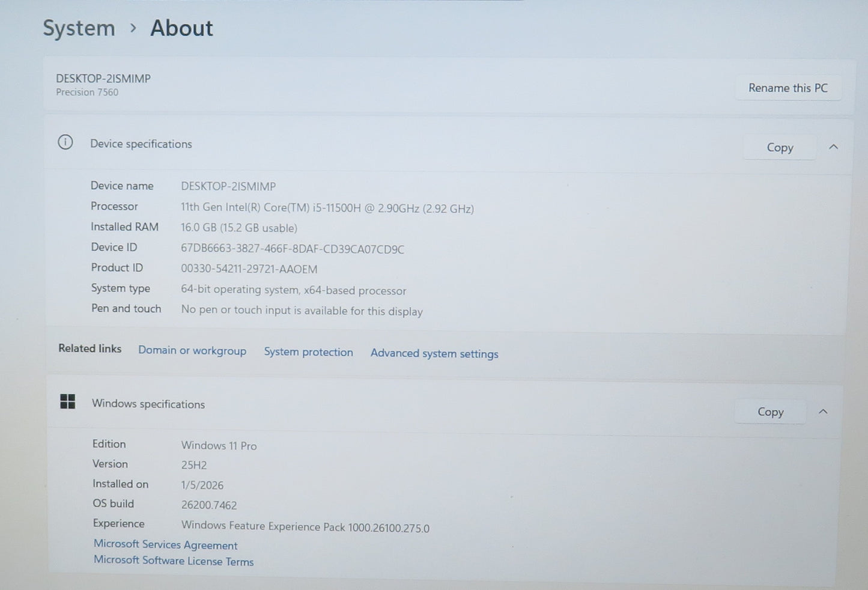Click the breadcrumb chevron between System and About
The width and height of the screenshot is (868, 590).
pyautogui.click(x=133, y=28)
